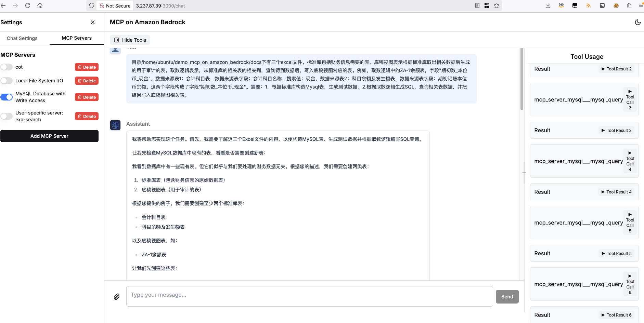Expand Tool Call 5 details
This screenshot has height=323, width=644.
click(630, 223)
